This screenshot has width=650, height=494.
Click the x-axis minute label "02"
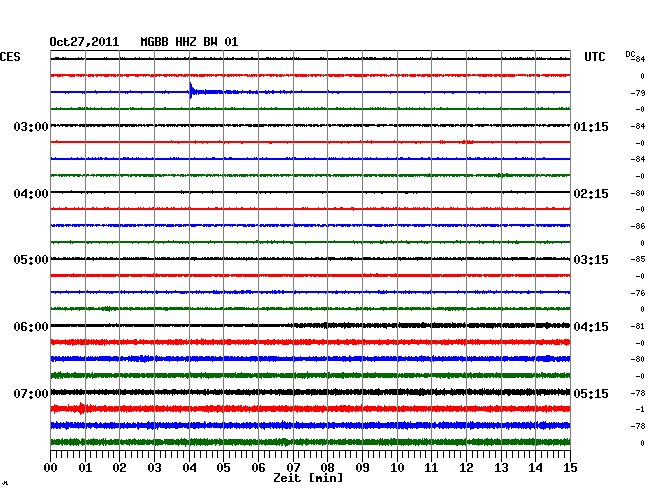(119, 468)
